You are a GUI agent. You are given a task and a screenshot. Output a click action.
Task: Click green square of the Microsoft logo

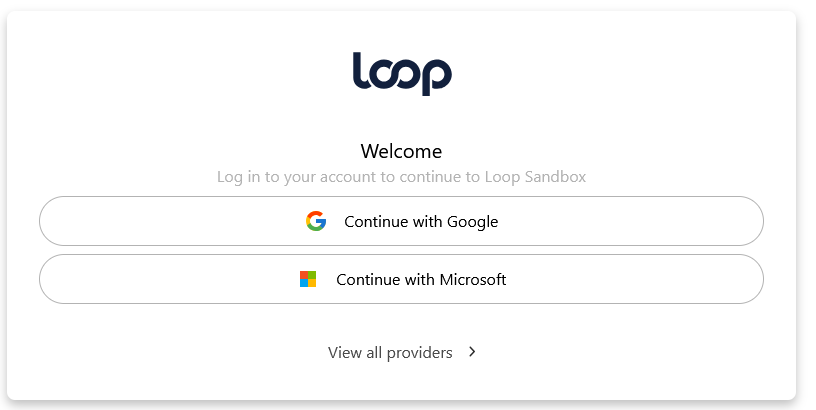(x=312, y=275)
